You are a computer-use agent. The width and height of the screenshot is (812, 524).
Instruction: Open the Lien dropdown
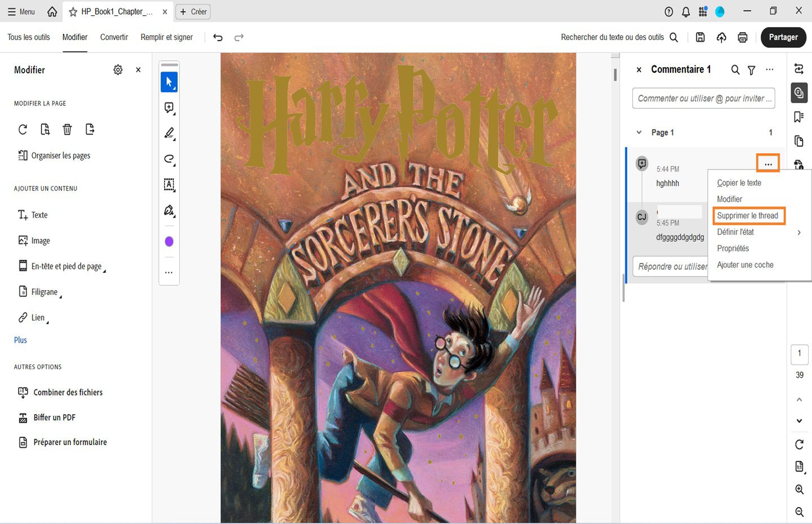click(x=33, y=318)
